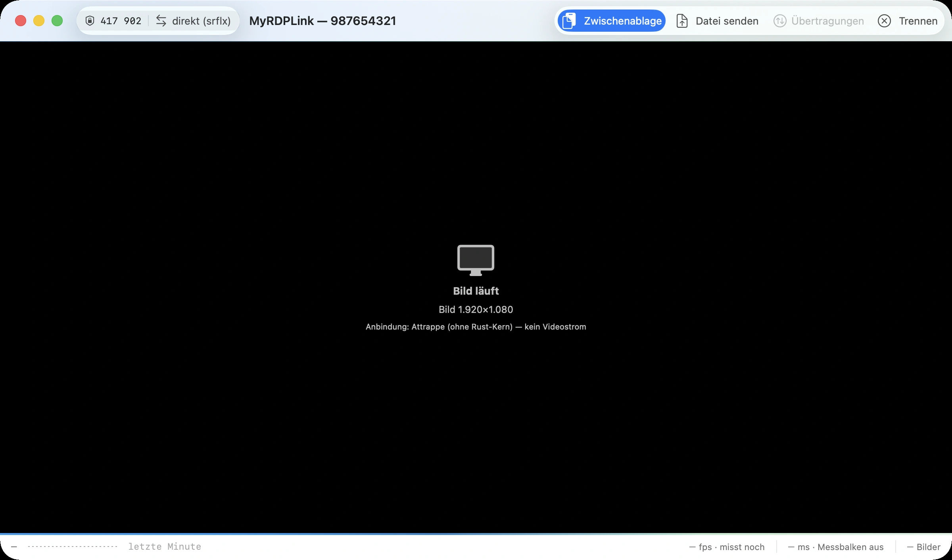The image size is (952, 560).
Task: Close the window with the red button
Action: coord(21,21)
